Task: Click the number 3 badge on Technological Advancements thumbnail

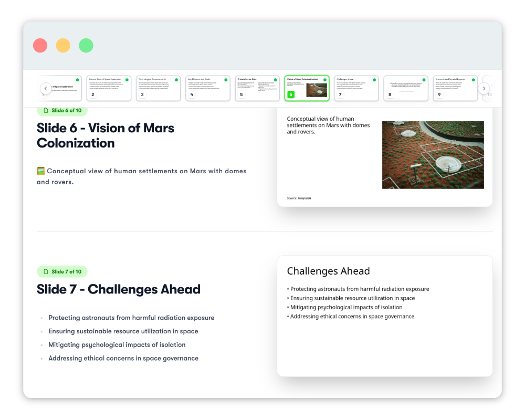Action: click(142, 95)
